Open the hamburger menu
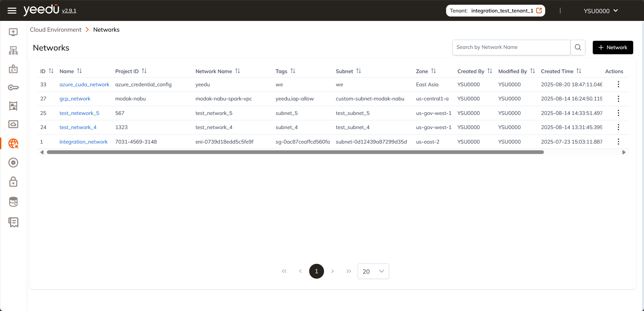The image size is (644, 311). [12, 11]
